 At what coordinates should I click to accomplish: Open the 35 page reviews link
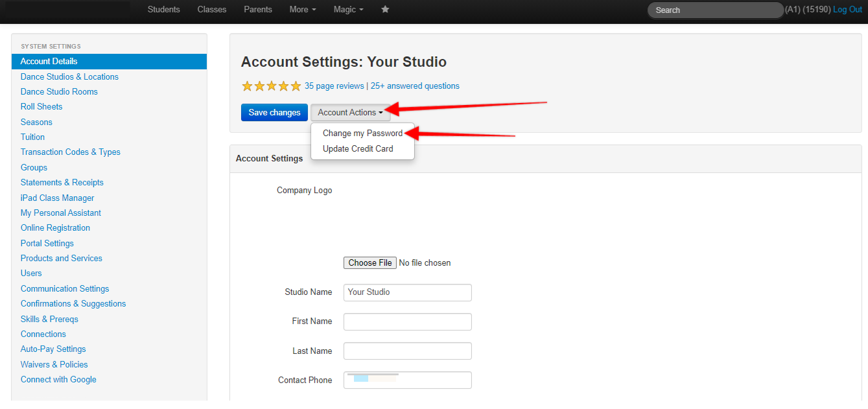pyautogui.click(x=334, y=86)
